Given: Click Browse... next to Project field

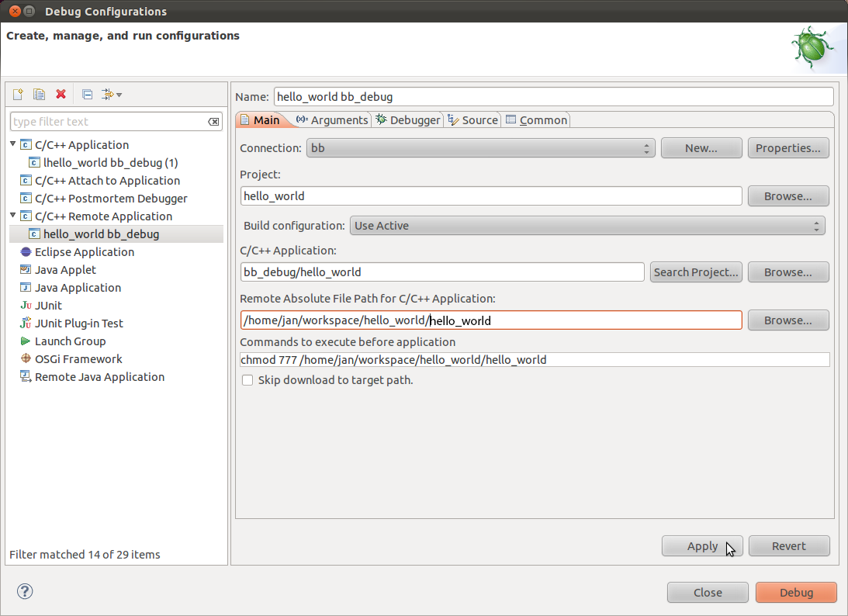Looking at the screenshot, I should 788,196.
